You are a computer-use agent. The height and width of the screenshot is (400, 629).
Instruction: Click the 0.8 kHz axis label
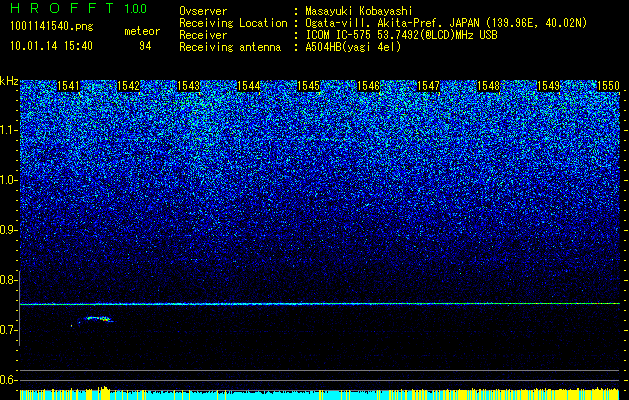pyautogui.click(x=8, y=280)
